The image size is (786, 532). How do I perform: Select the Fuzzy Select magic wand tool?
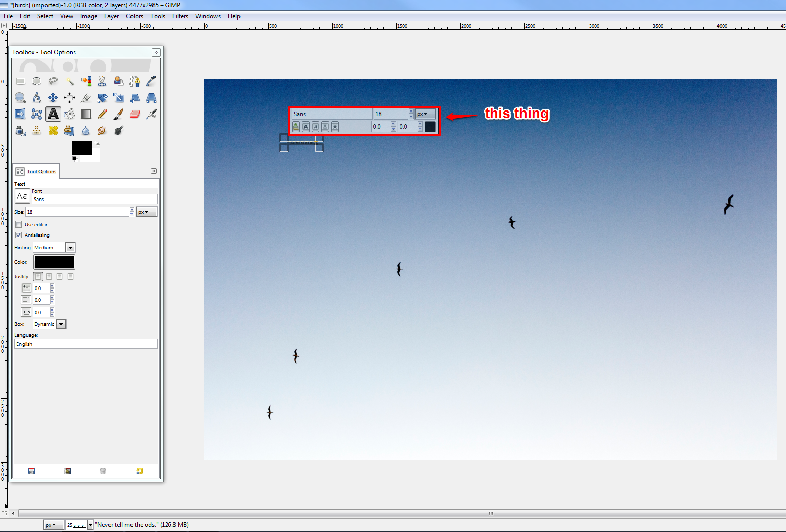[x=70, y=81]
